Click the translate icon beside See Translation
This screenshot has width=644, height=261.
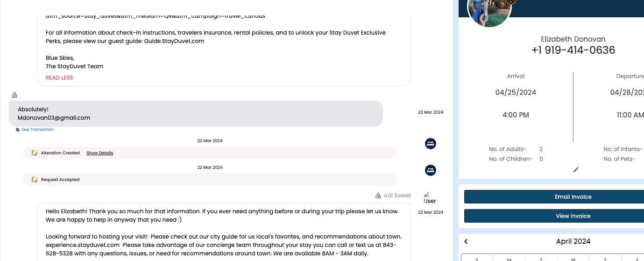pyautogui.click(x=18, y=130)
